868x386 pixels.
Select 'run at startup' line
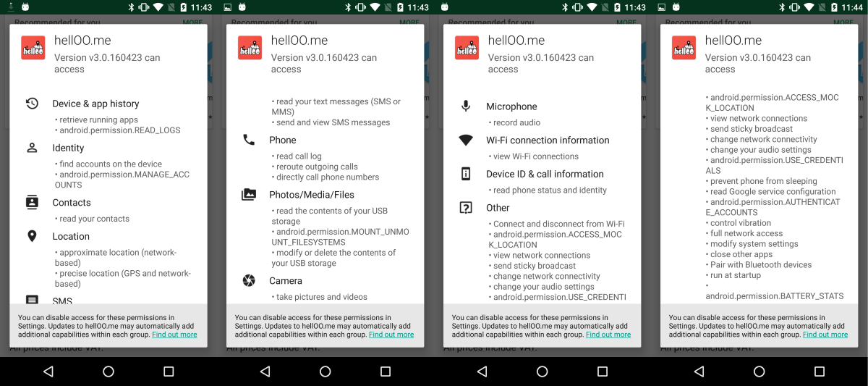pyautogui.click(x=733, y=275)
